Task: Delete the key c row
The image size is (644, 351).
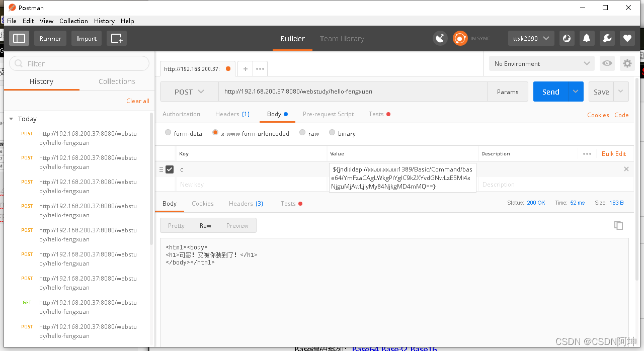Action: click(626, 169)
